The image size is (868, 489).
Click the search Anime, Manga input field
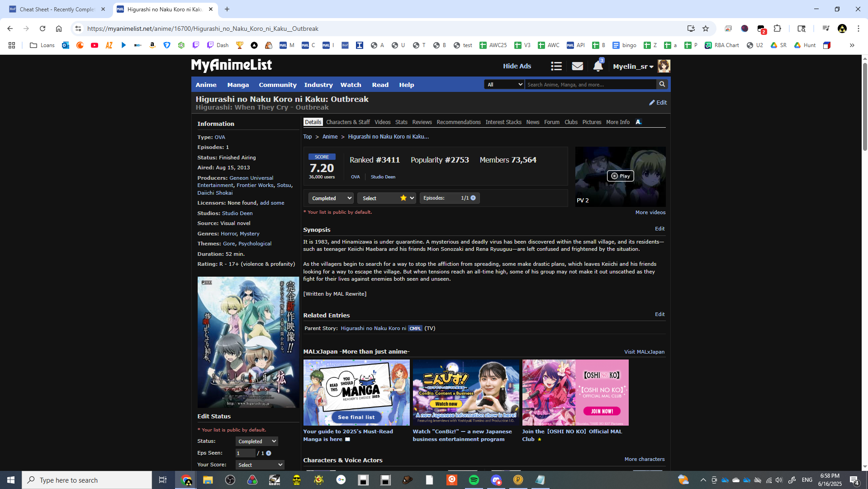click(x=590, y=84)
